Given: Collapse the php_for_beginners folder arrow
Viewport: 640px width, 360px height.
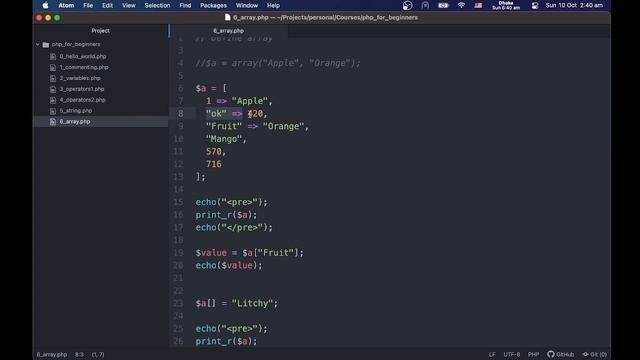Looking at the screenshot, I should [38, 44].
